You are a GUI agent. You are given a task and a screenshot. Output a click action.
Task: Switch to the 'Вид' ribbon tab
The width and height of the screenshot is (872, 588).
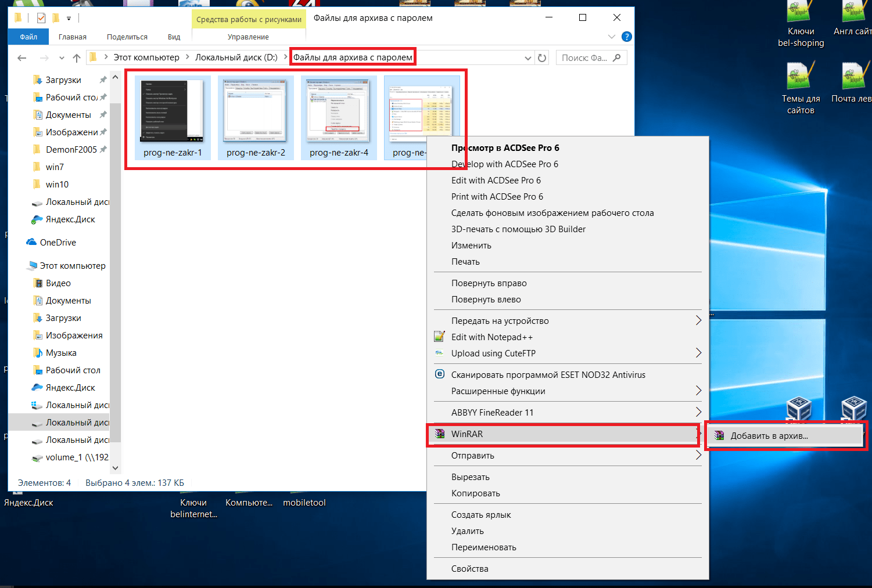click(174, 37)
